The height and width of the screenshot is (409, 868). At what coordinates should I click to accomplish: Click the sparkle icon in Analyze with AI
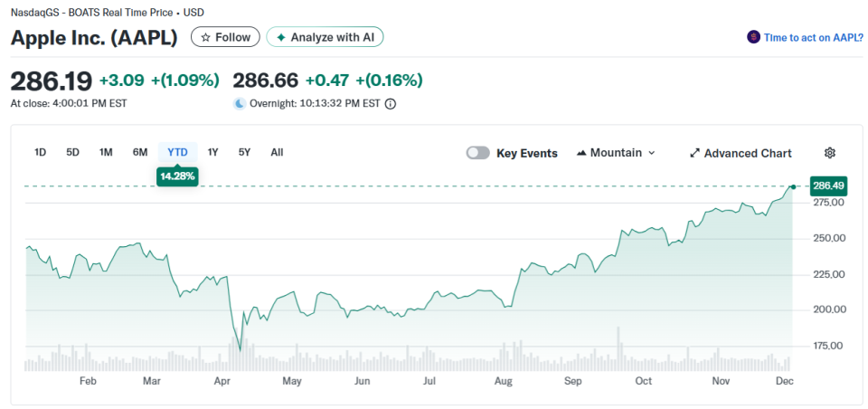pyautogui.click(x=280, y=37)
